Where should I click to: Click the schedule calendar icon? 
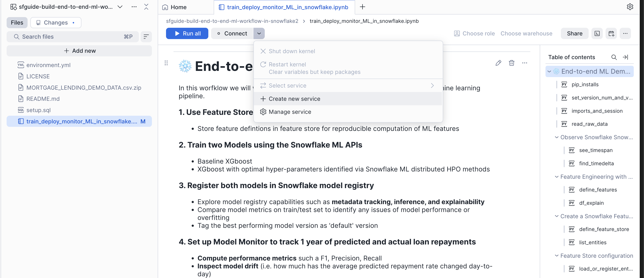click(x=611, y=34)
